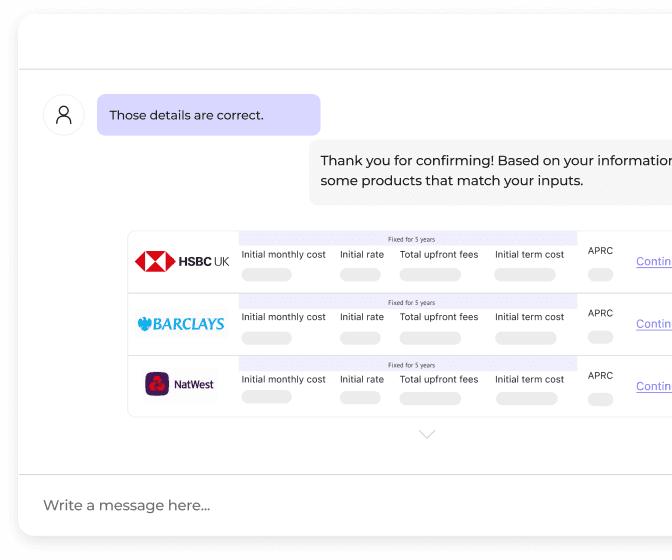This screenshot has height=560, width=672.
Task: Click 'Fixed for 5 years' in NatWest row
Action: 411,365
